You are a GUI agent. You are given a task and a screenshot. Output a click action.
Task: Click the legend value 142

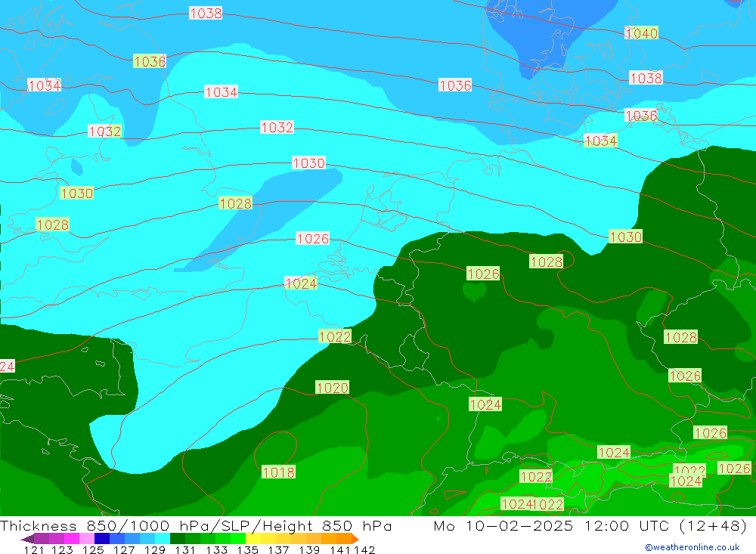(364, 549)
